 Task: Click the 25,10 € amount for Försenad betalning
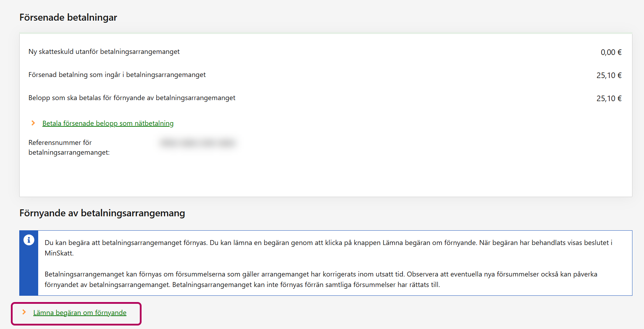tap(609, 76)
